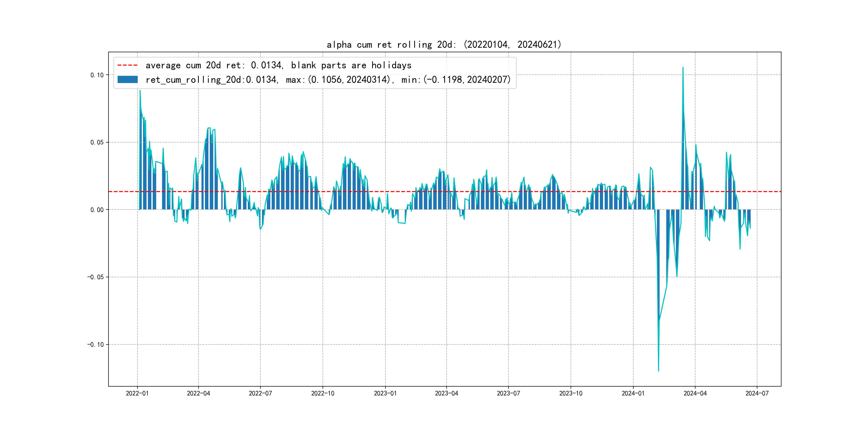The height and width of the screenshot is (434, 868).
Task: Click the 2022-04 x-axis tick label
Action: coord(199,393)
